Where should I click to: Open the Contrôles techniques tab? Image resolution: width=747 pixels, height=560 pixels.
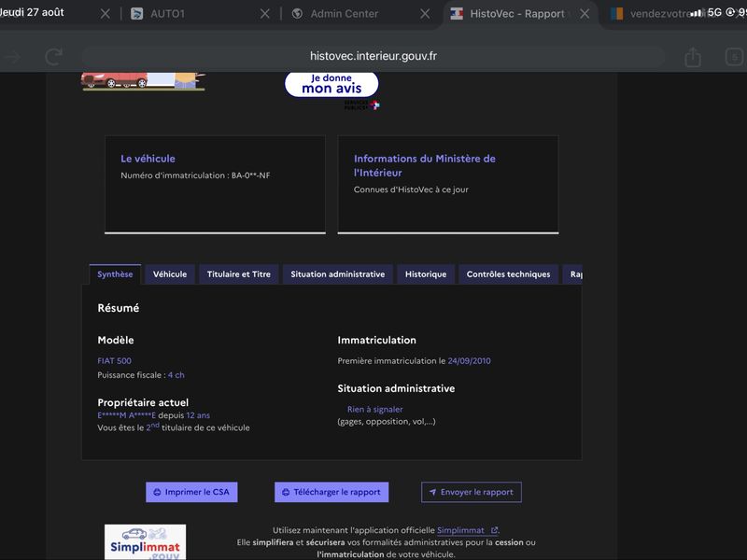coord(508,274)
